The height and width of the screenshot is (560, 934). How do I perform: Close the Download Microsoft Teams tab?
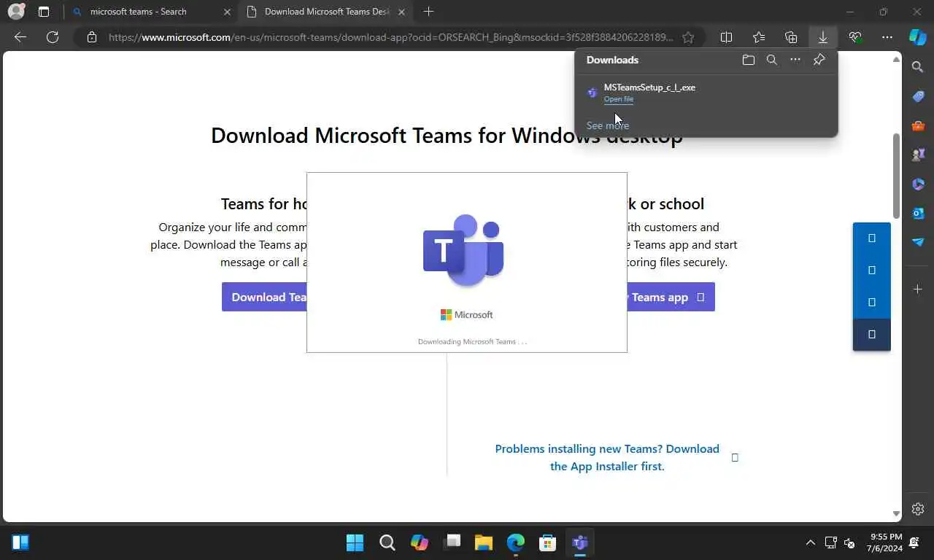point(401,12)
